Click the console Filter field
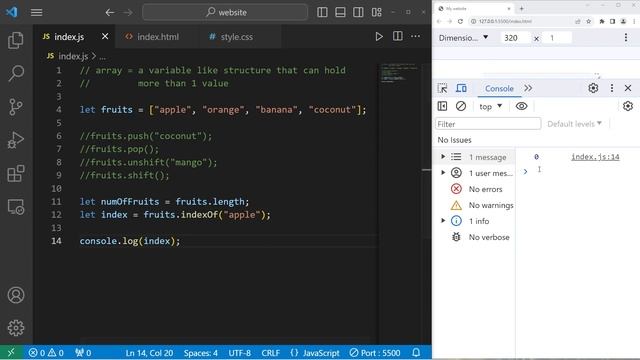This screenshot has height=360, width=640. (x=488, y=124)
